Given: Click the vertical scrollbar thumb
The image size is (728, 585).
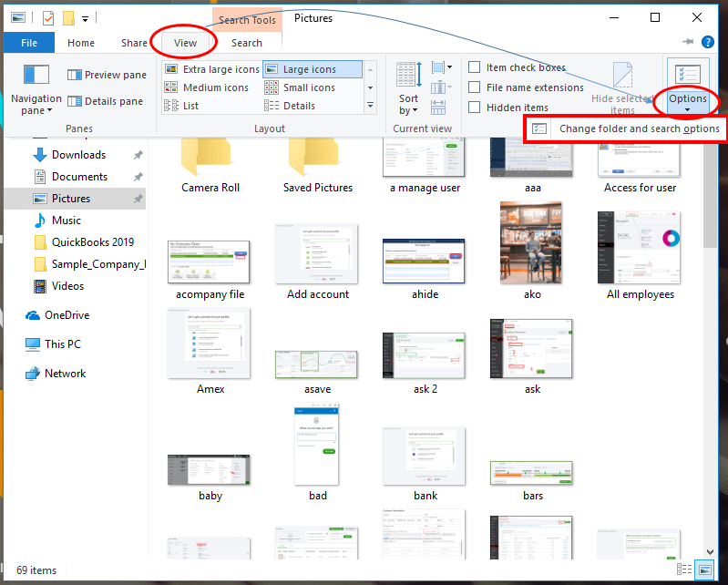Looking at the screenshot, I should [710, 192].
